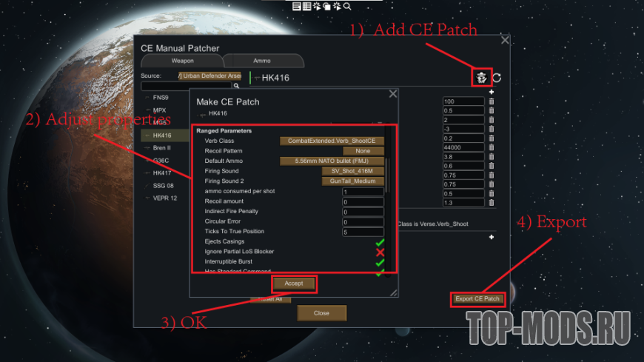Open the Verb Class selector

tap(332, 141)
